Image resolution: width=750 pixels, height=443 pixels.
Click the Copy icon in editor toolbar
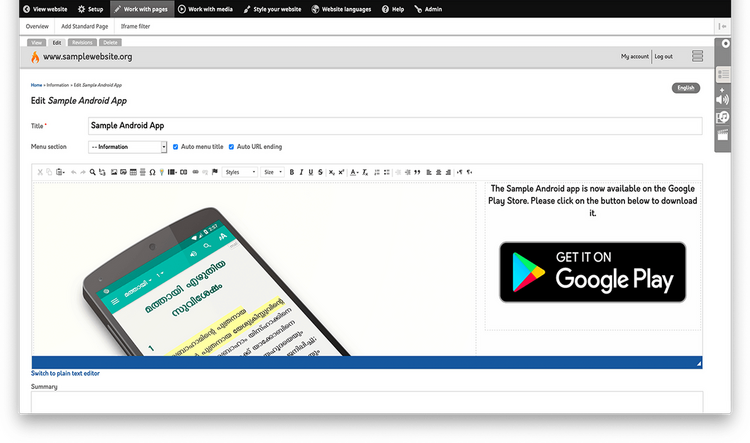pos(49,172)
